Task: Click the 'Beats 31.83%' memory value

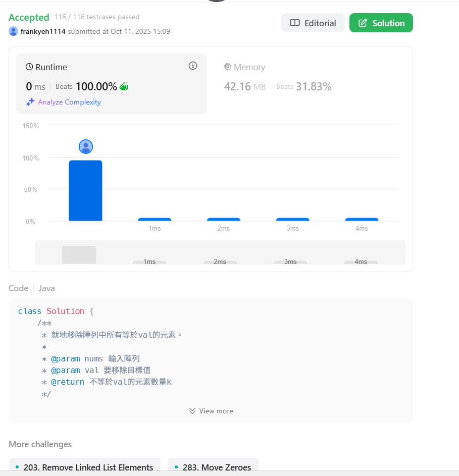Action: point(304,86)
